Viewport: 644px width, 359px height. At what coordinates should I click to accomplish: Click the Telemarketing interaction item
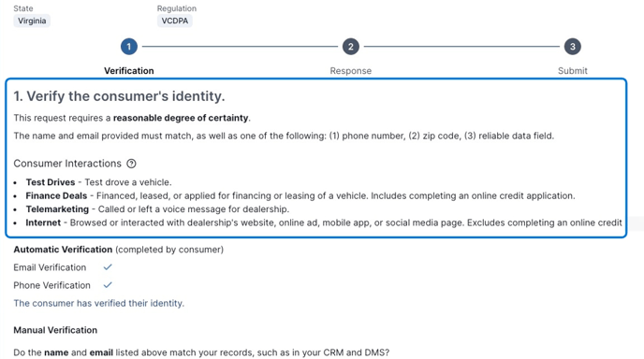click(x=157, y=209)
